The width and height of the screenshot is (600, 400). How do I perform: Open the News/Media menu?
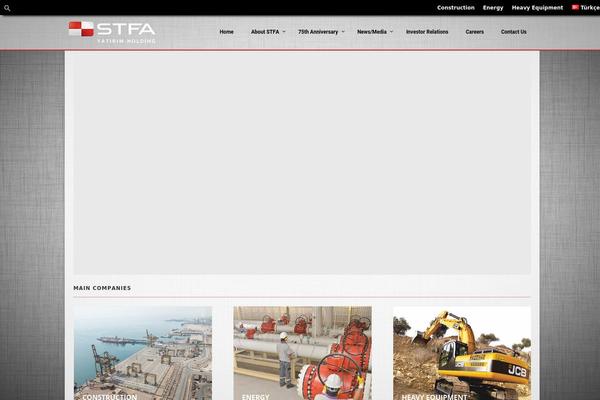click(372, 32)
